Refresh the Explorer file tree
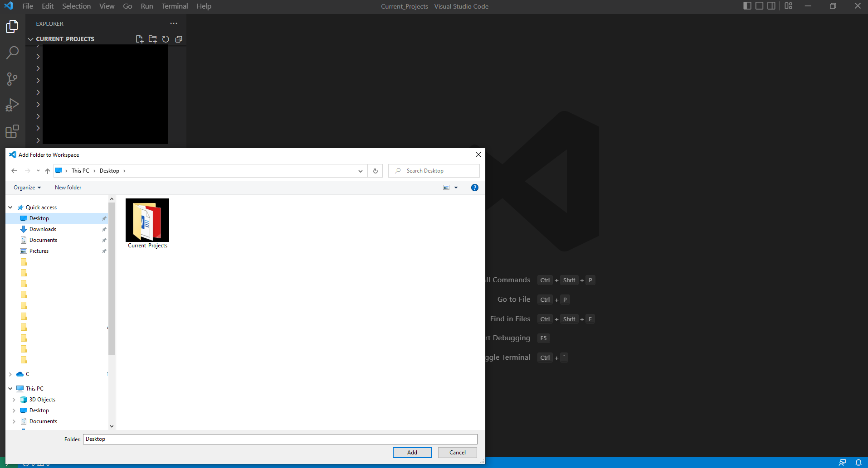This screenshot has width=868, height=468. [x=166, y=39]
